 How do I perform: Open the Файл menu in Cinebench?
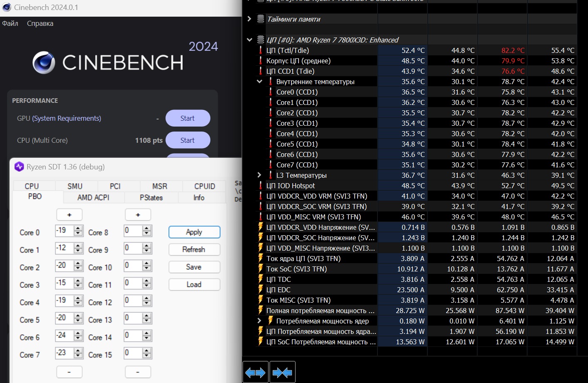(x=10, y=23)
